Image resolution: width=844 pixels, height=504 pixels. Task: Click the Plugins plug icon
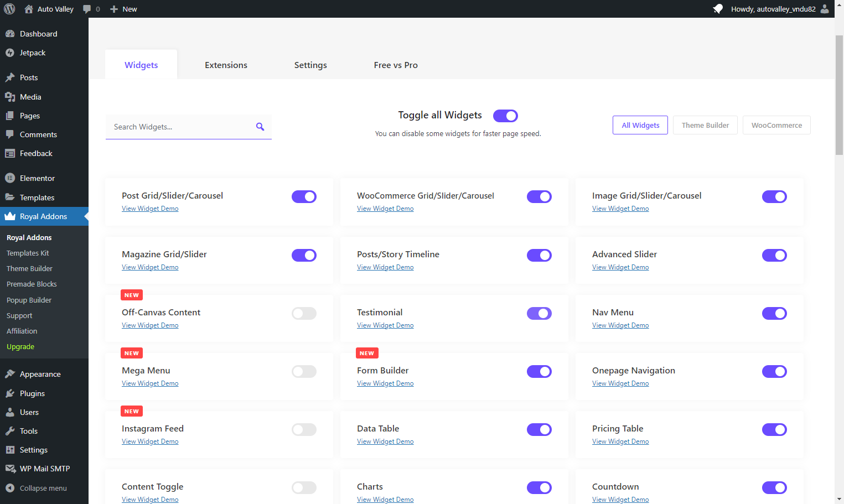coord(10,393)
